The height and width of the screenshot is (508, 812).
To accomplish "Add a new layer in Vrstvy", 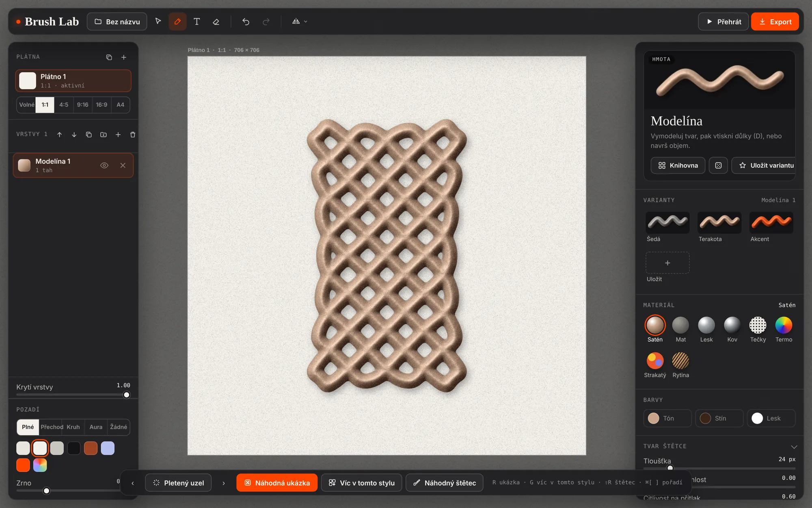I will [x=118, y=135].
